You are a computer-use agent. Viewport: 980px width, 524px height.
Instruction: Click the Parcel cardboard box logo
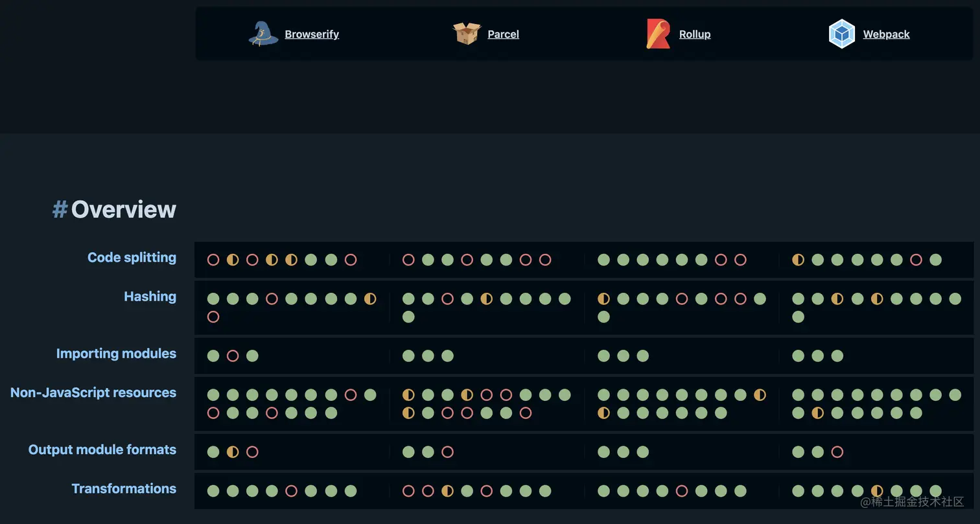tap(467, 34)
